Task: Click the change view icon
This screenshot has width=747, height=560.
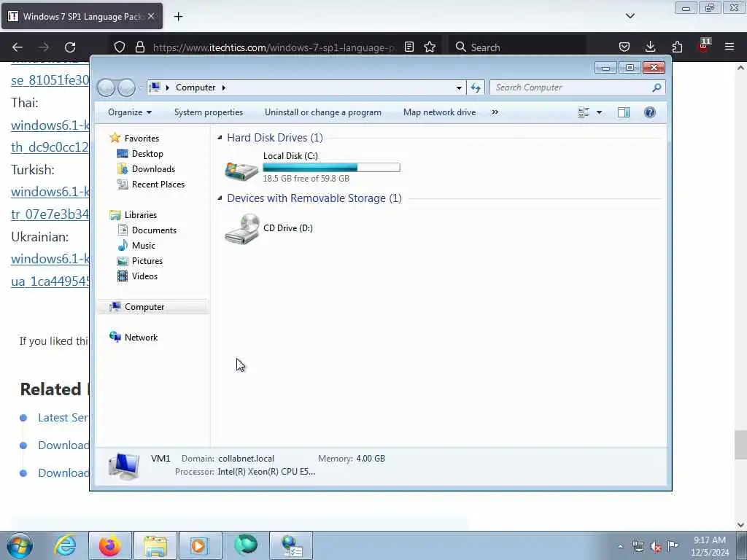Action: [584, 112]
